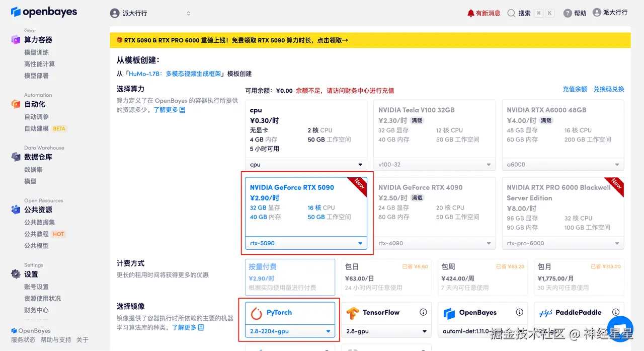Open 模型部署 in sidebar
The width and height of the screenshot is (644, 351).
tap(37, 76)
